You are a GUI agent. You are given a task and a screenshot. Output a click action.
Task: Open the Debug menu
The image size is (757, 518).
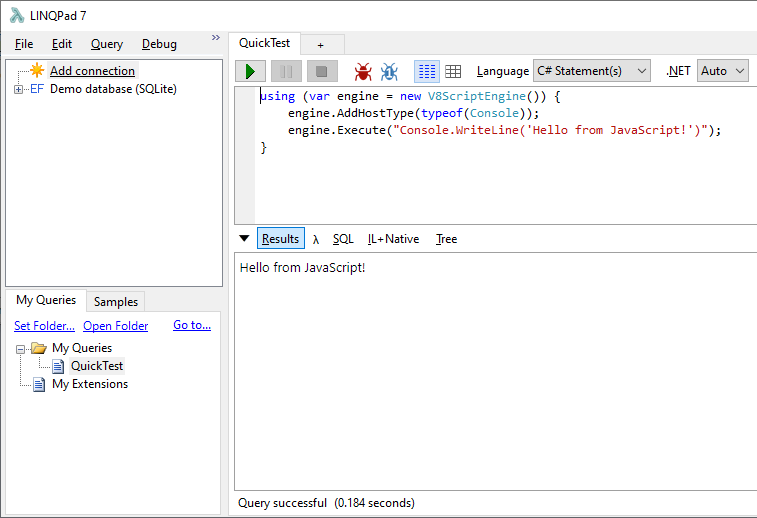(159, 44)
